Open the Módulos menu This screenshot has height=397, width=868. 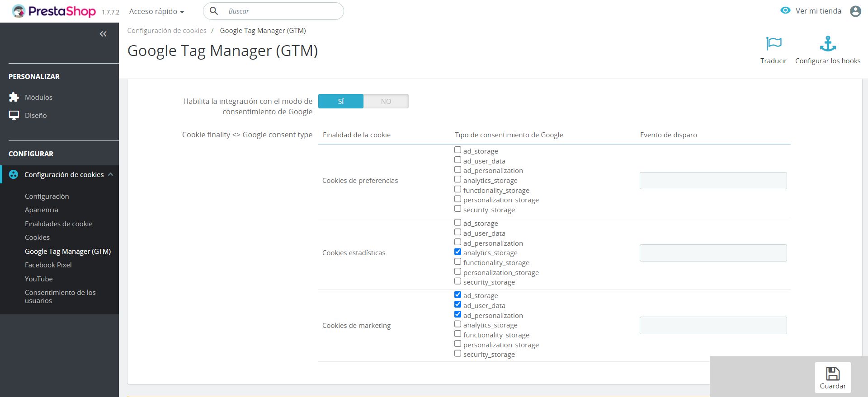point(38,97)
